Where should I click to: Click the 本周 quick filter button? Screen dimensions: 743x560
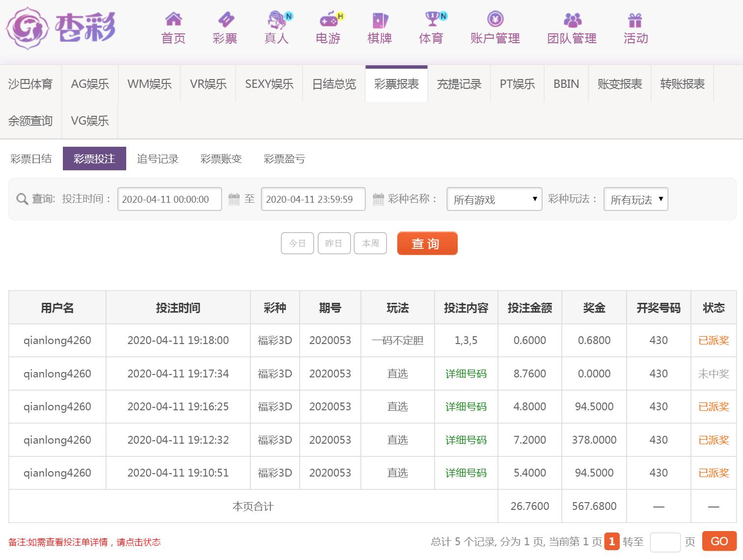pos(370,243)
